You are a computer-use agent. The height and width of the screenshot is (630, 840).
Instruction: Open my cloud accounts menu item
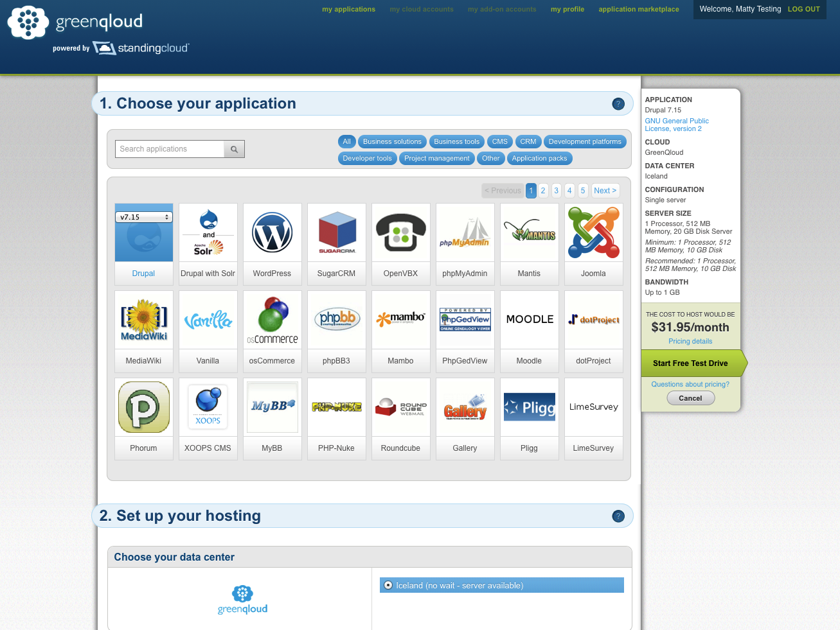[422, 10]
